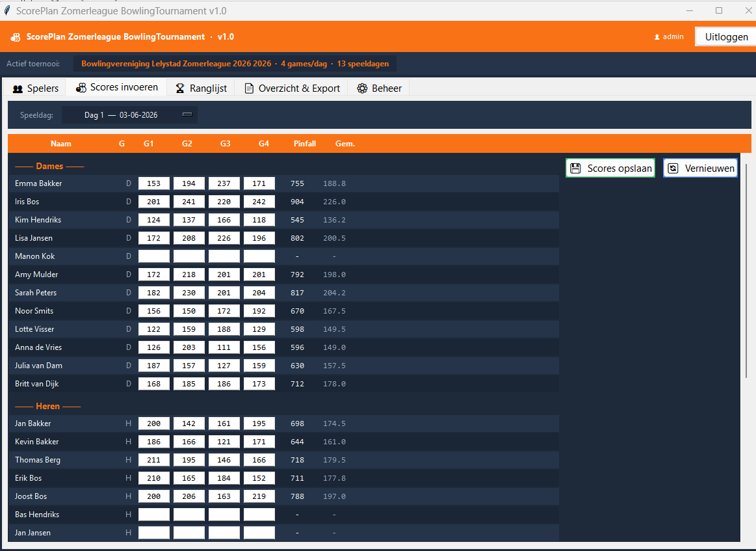Click the admin username label

(673, 36)
